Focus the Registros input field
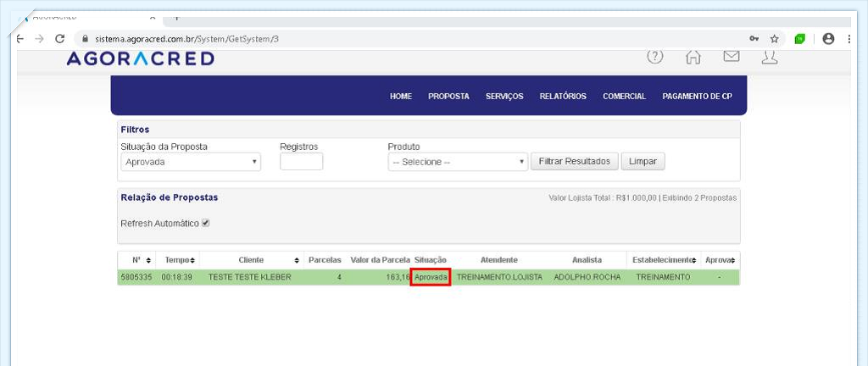 click(x=301, y=162)
